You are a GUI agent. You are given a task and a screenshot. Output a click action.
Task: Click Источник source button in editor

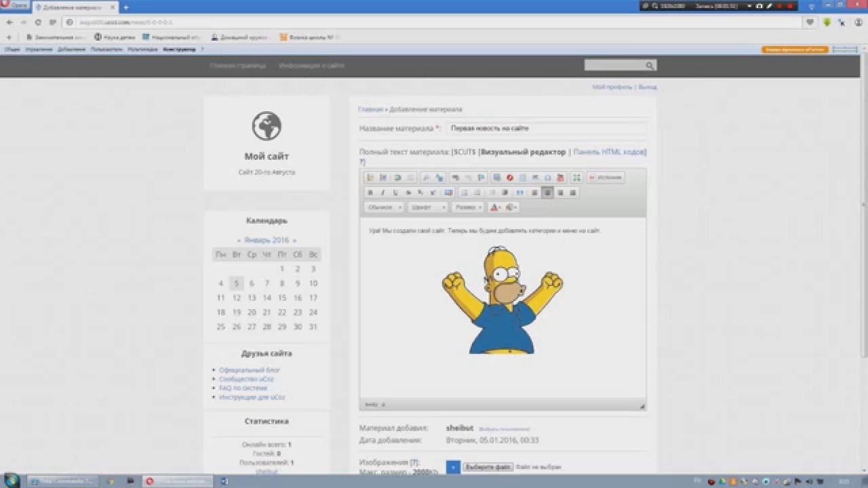(606, 178)
